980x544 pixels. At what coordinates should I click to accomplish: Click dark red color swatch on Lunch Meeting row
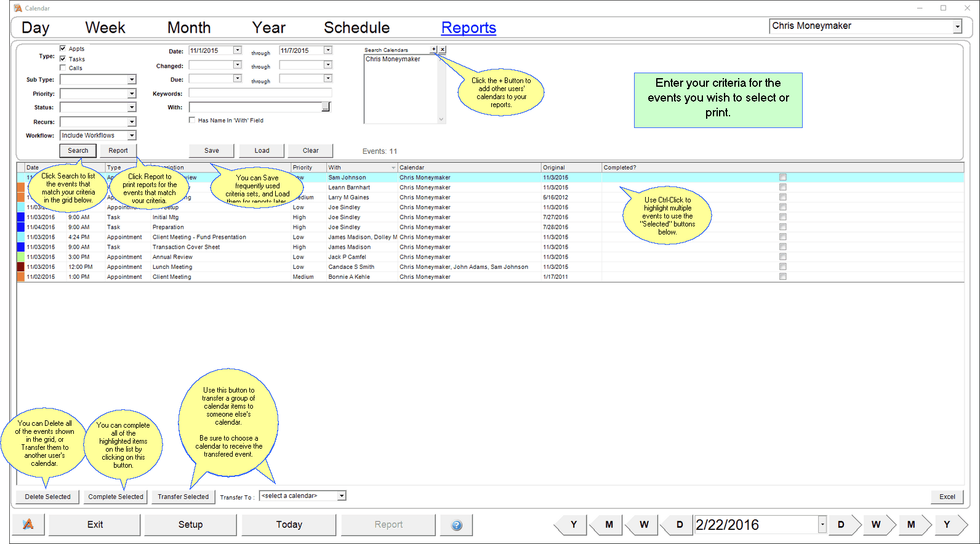click(20, 267)
